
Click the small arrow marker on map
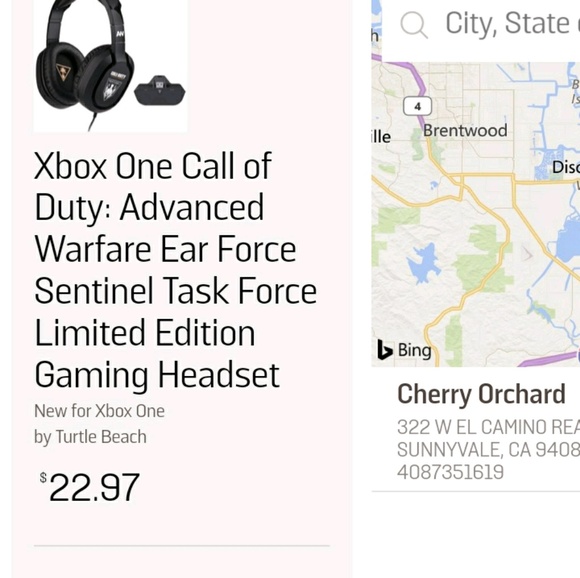pos(527,254)
